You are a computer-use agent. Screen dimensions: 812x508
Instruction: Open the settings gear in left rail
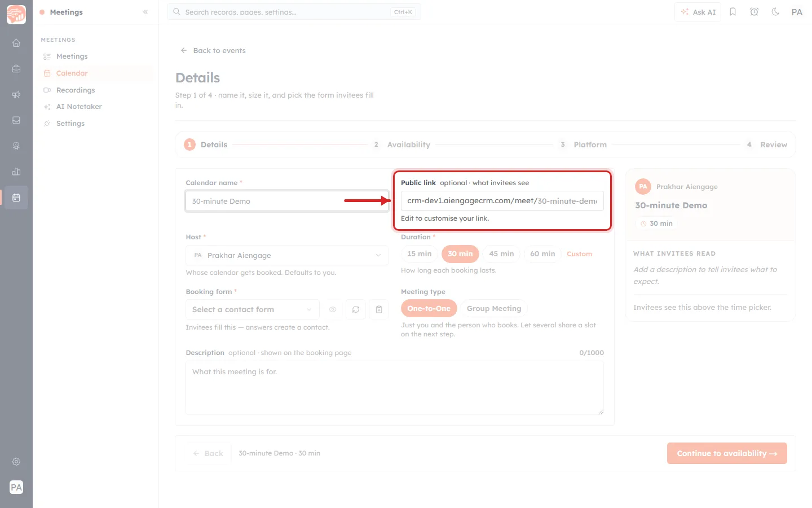coord(16,462)
